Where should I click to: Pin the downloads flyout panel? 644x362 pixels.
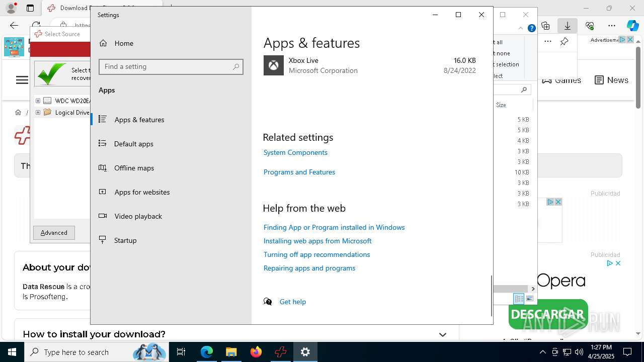click(565, 42)
